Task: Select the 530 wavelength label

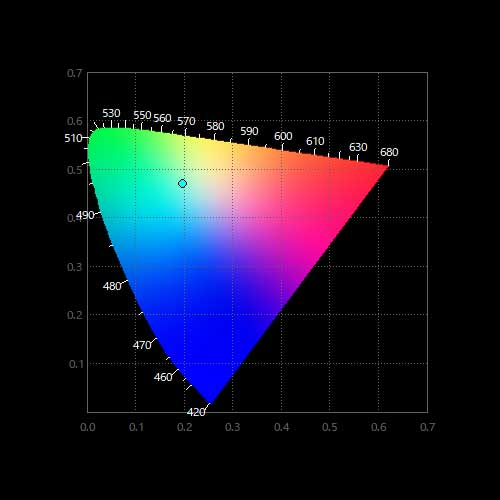Action: (x=111, y=113)
